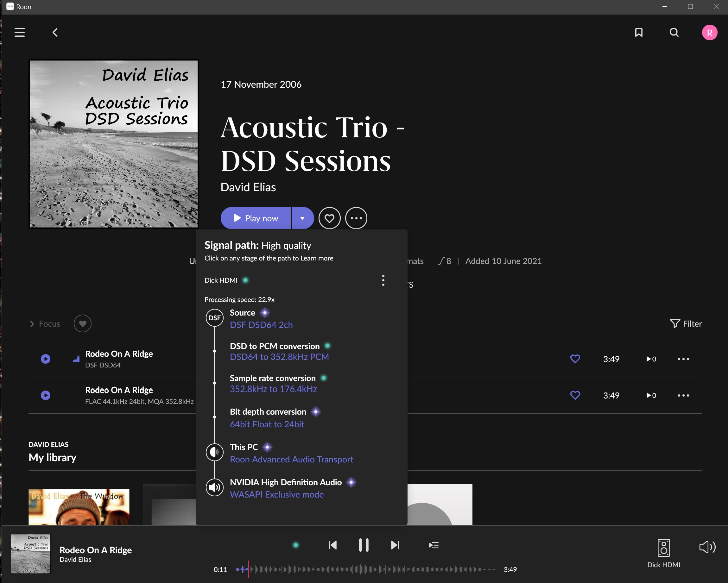Open the album cover artwork

[x=113, y=144]
